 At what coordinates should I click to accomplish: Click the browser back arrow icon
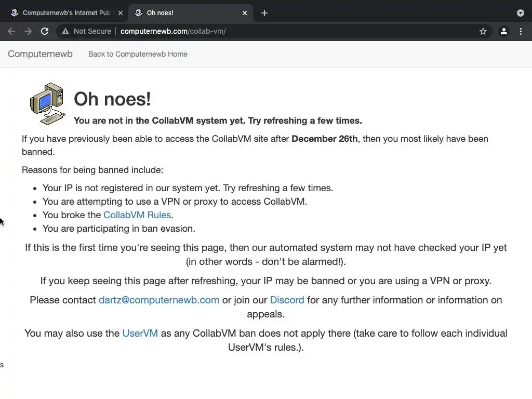point(11,31)
